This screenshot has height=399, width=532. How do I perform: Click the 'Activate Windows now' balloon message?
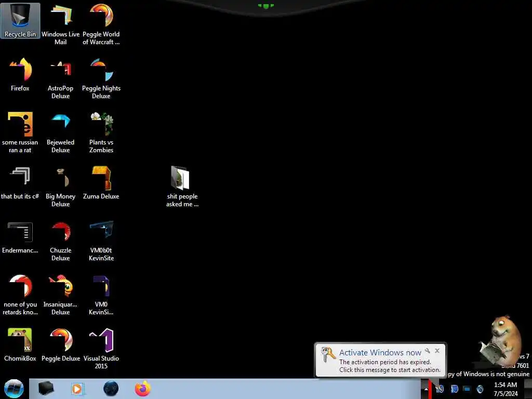380,361
